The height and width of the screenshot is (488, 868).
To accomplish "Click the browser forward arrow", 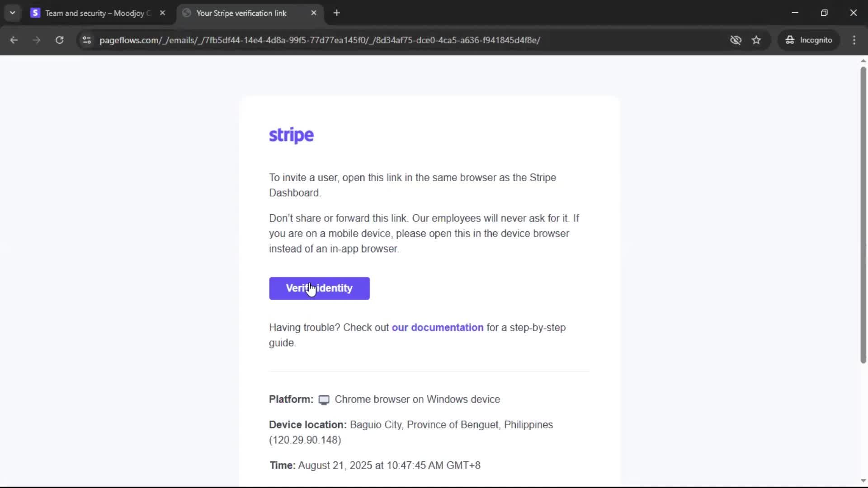I will pos(36,40).
